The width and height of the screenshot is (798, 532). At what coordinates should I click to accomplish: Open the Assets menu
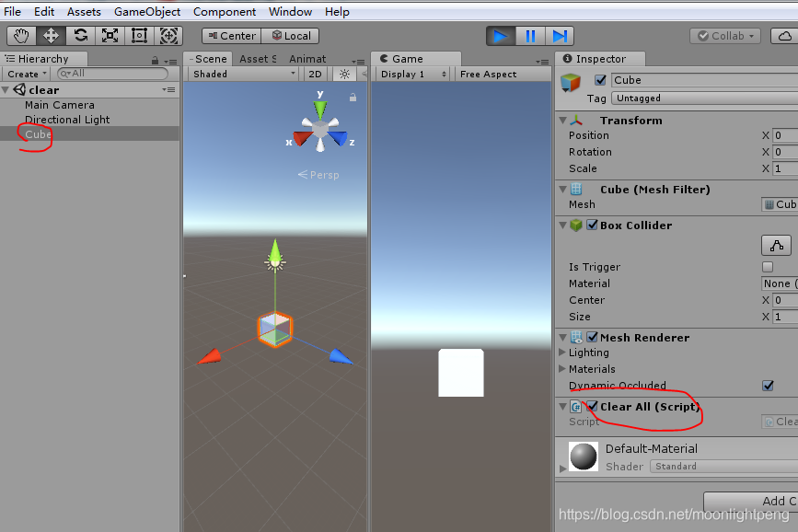[x=84, y=12]
